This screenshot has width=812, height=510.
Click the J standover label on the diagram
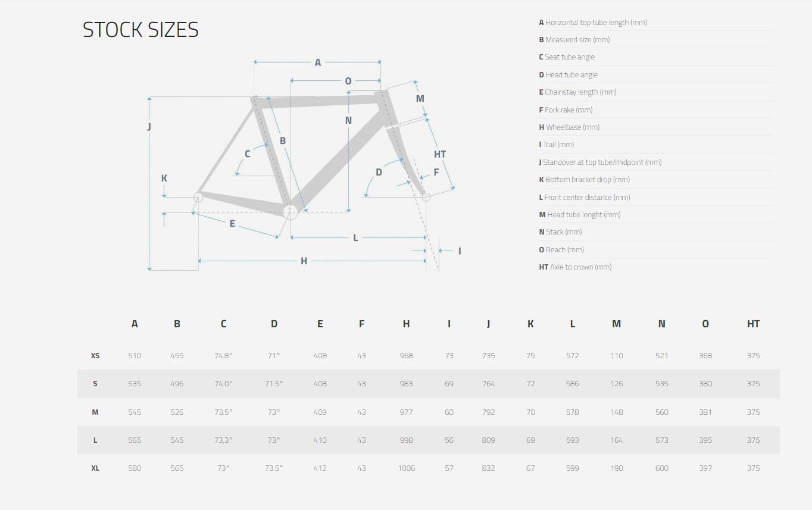click(149, 127)
